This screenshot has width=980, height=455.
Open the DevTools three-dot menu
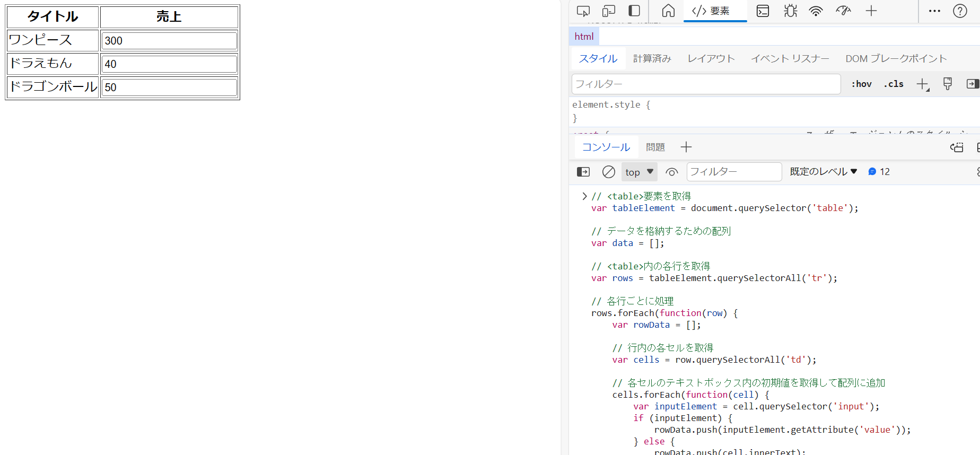(934, 11)
